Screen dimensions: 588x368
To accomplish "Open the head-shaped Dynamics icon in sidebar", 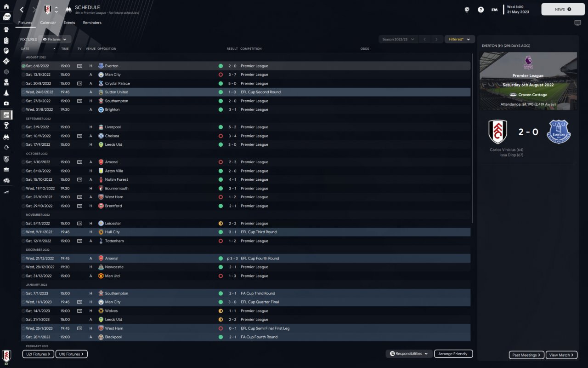I will 6,51.
